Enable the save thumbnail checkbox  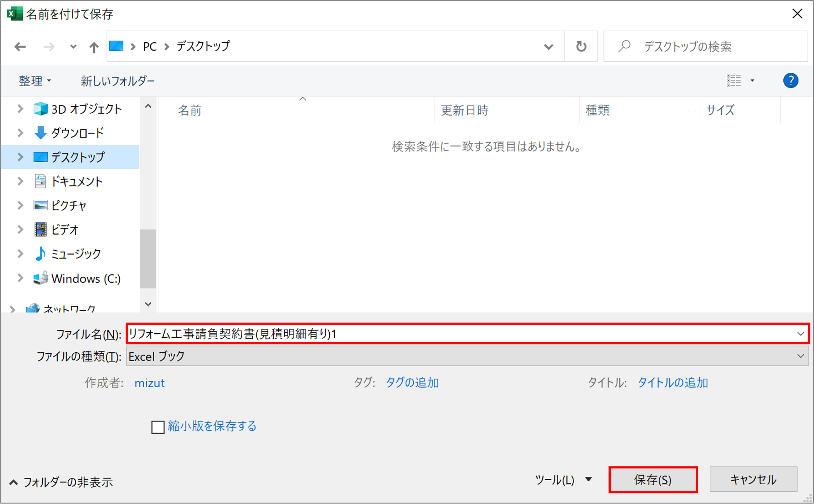158,427
